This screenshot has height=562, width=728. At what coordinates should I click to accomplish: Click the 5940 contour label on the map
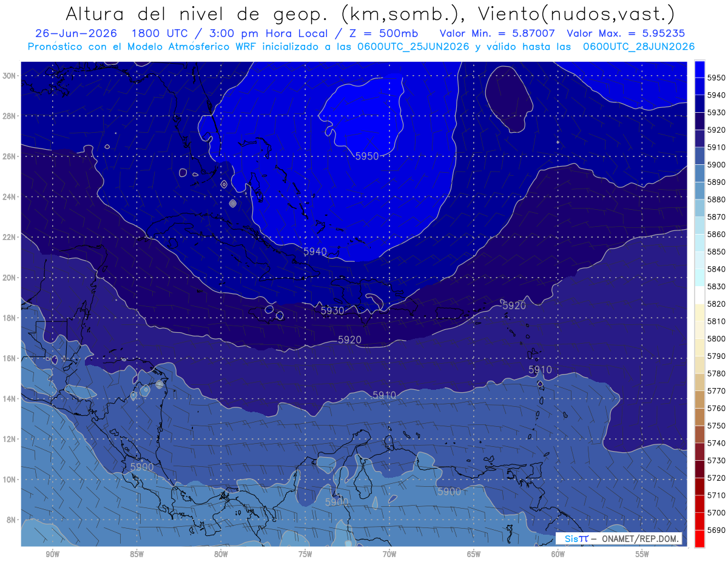[x=315, y=251]
